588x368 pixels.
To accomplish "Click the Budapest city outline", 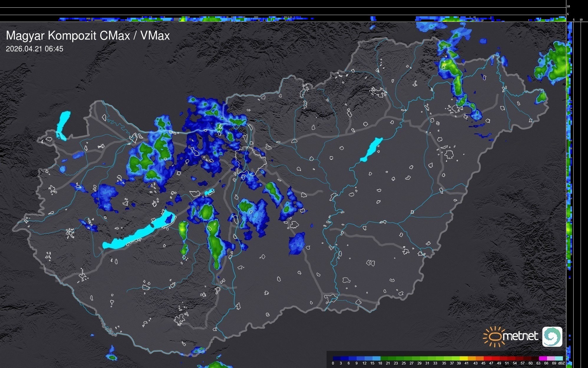I will pos(251,161).
